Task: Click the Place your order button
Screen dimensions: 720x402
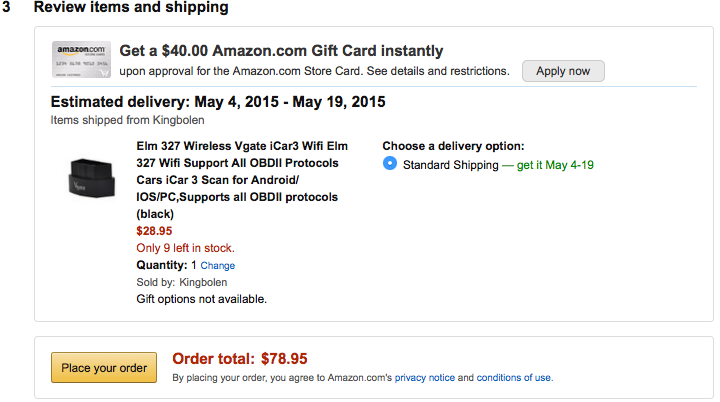Action: coord(104,368)
